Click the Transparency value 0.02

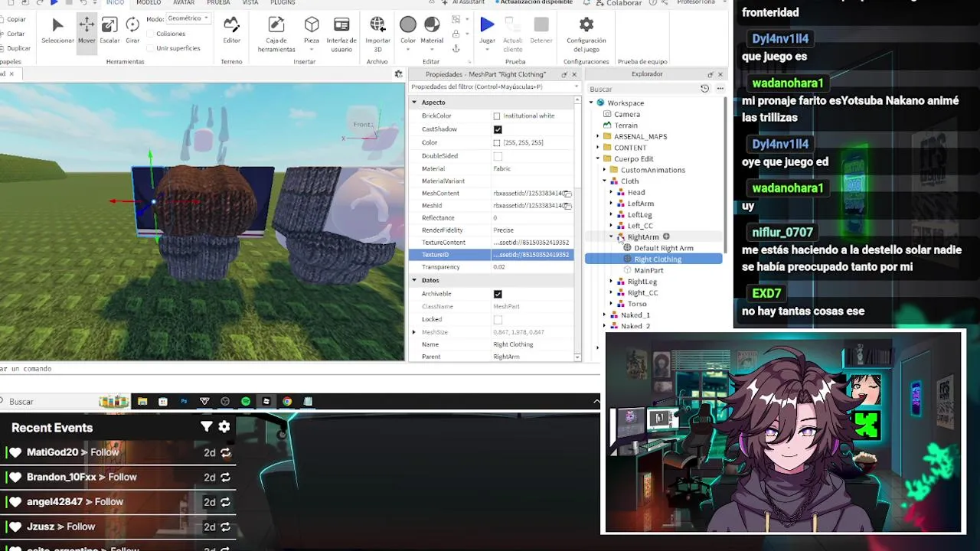(499, 267)
